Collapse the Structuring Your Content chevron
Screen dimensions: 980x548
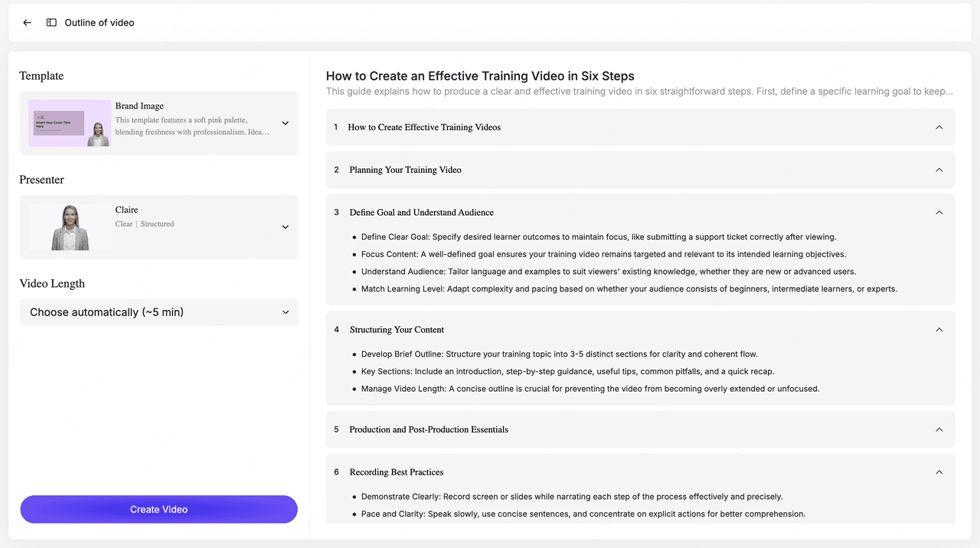pyautogui.click(x=939, y=330)
